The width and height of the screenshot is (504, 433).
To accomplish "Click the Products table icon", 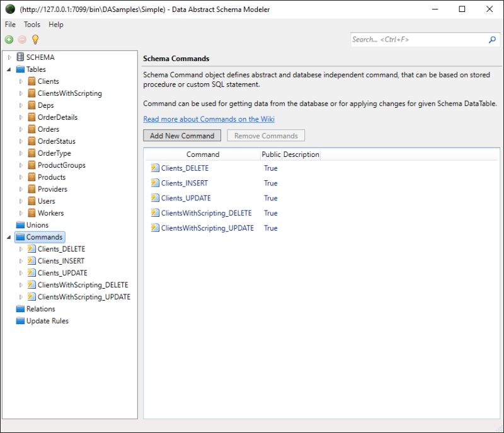I will coord(31,177).
